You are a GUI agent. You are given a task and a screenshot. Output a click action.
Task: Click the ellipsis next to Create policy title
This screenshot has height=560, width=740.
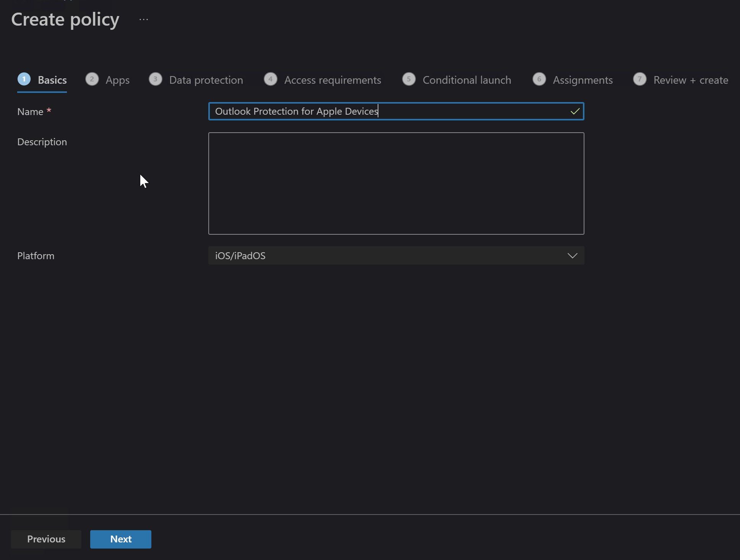coord(143,19)
